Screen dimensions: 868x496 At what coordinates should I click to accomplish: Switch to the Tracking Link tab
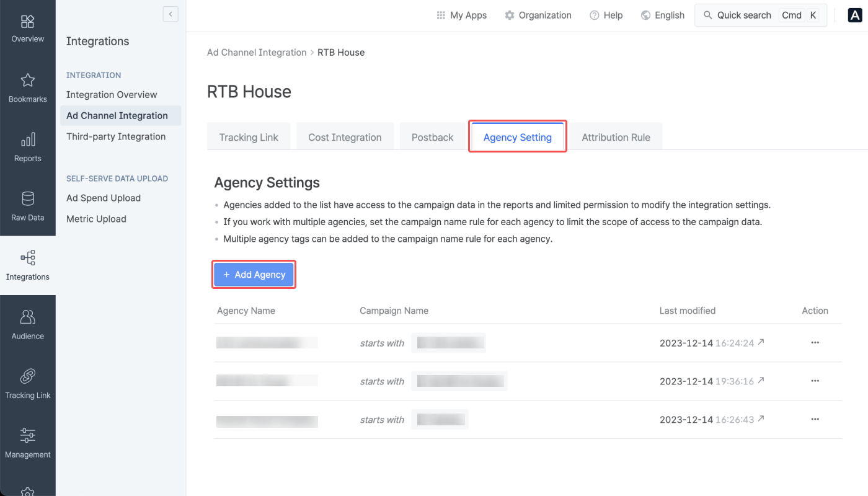pos(249,137)
